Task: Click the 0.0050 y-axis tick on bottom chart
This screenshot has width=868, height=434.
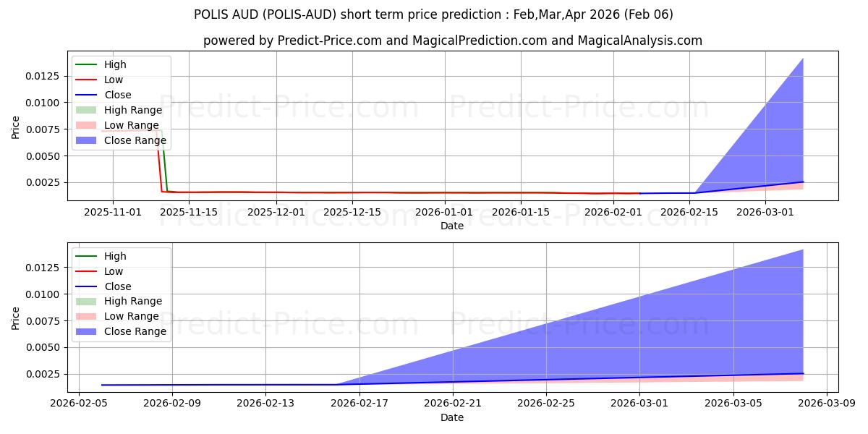Action: pyautogui.click(x=45, y=347)
